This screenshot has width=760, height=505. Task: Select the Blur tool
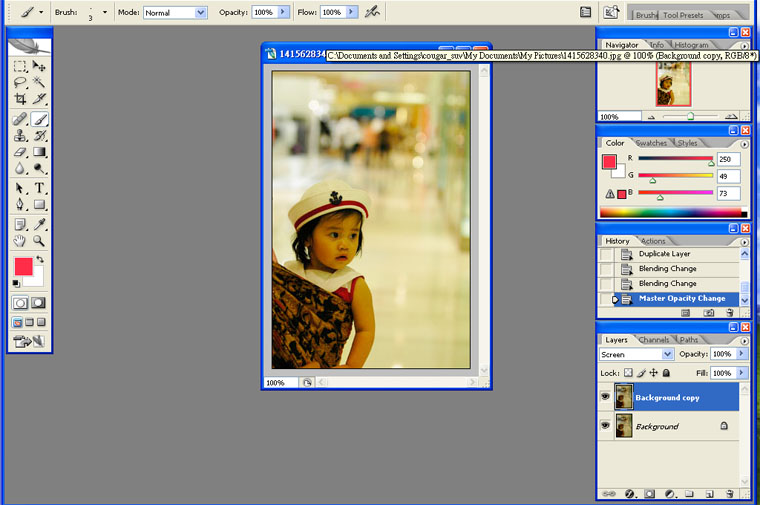[20, 169]
